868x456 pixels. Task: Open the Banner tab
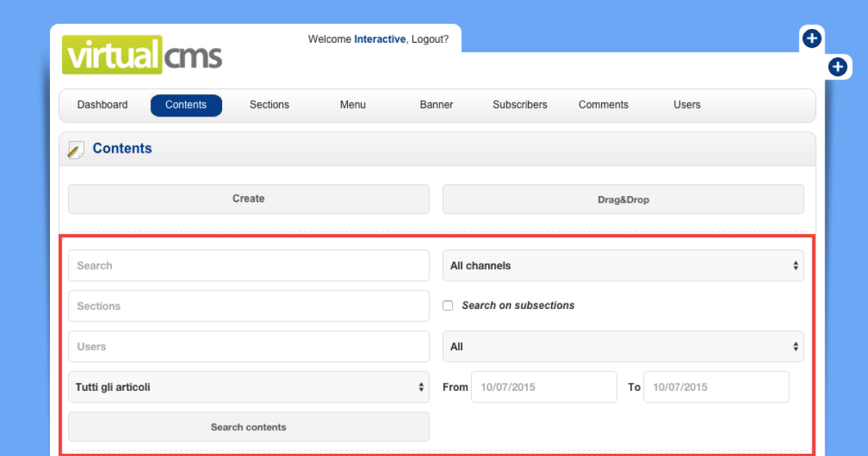tap(436, 105)
